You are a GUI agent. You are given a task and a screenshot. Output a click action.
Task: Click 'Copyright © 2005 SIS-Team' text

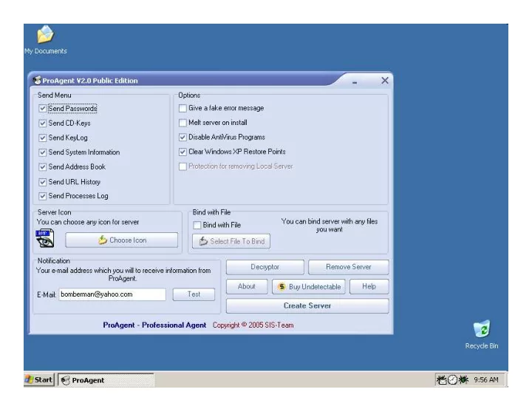(x=253, y=325)
